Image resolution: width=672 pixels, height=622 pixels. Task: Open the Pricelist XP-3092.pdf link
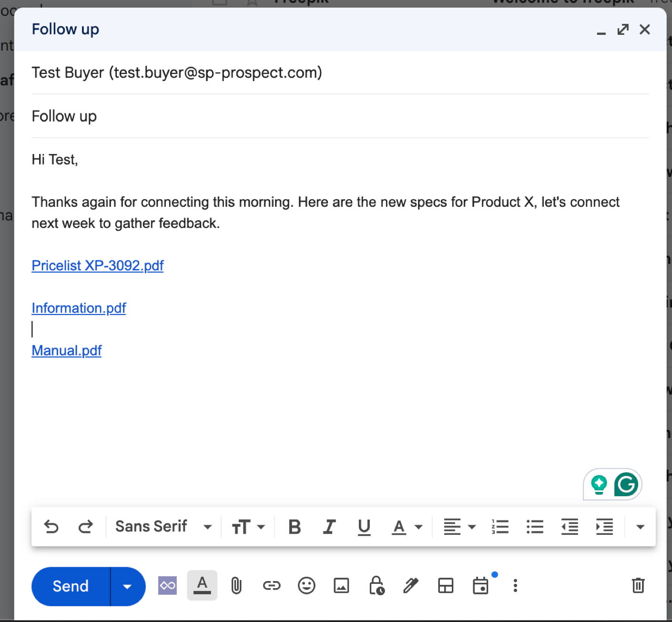98,265
